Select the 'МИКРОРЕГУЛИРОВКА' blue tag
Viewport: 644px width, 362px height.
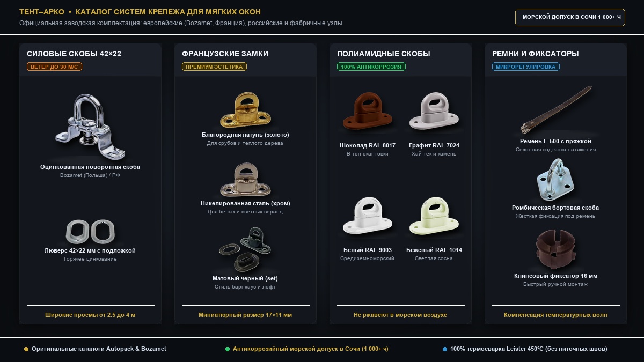click(x=526, y=67)
